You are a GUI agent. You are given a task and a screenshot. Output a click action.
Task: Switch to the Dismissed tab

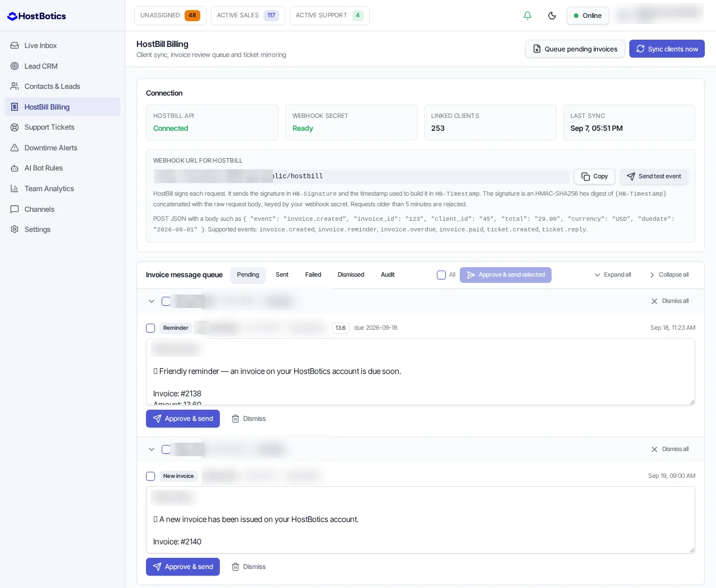click(351, 274)
